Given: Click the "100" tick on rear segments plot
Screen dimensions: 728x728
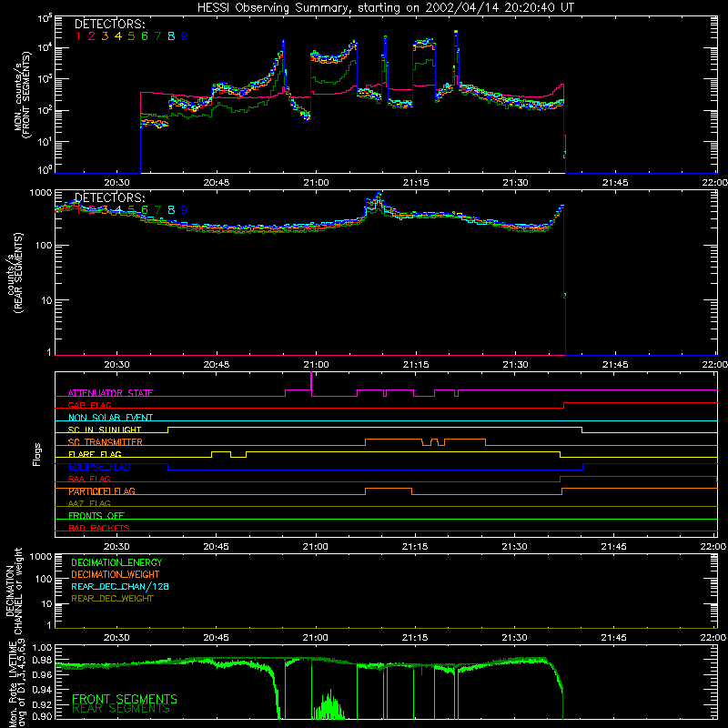Looking at the screenshot, I should [x=44, y=245].
